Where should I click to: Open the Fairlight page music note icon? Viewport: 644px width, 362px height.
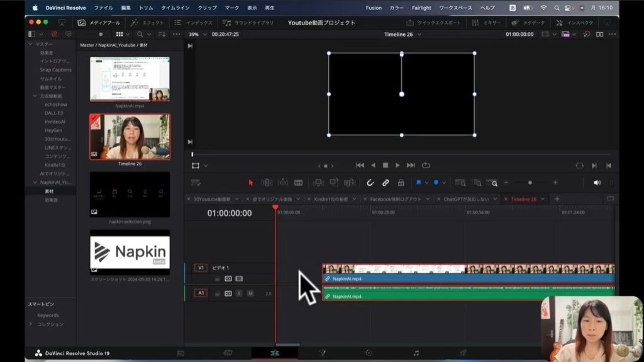click(x=416, y=353)
